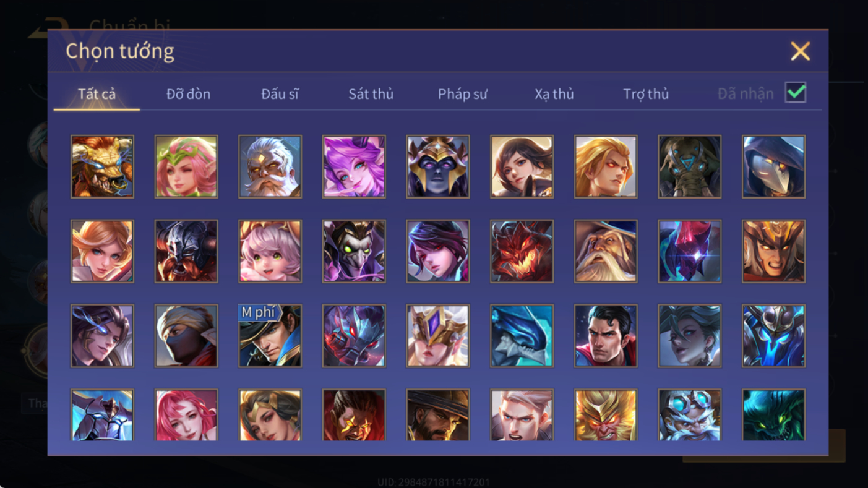The height and width of the screenshot is (488, 868).
Task: Show the Pháp sư heroes tab
Action: pyautogui.click(x=463, y=94)
